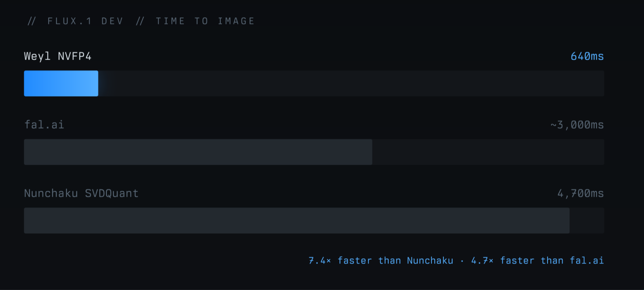This screenshot has height=290, width=644.
Task: Click the "7.4× faster than Nunchaku" text
Action: click(x=381, y=260)
